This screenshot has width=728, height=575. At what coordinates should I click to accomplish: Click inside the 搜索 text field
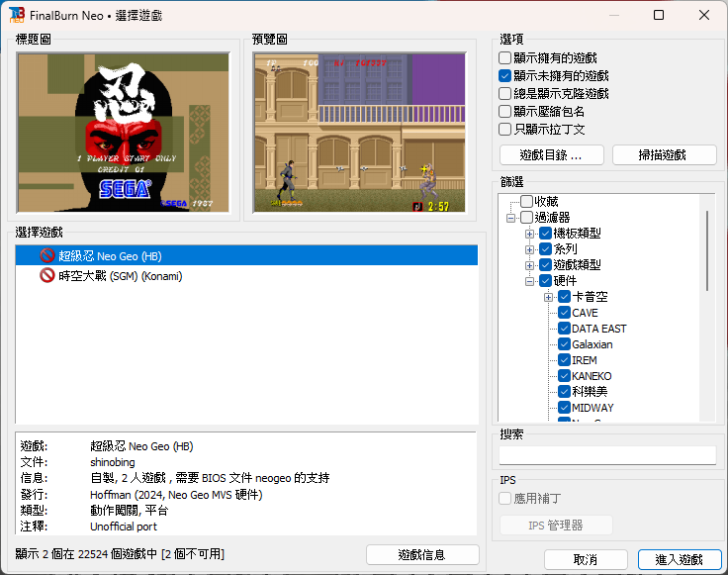607,455
